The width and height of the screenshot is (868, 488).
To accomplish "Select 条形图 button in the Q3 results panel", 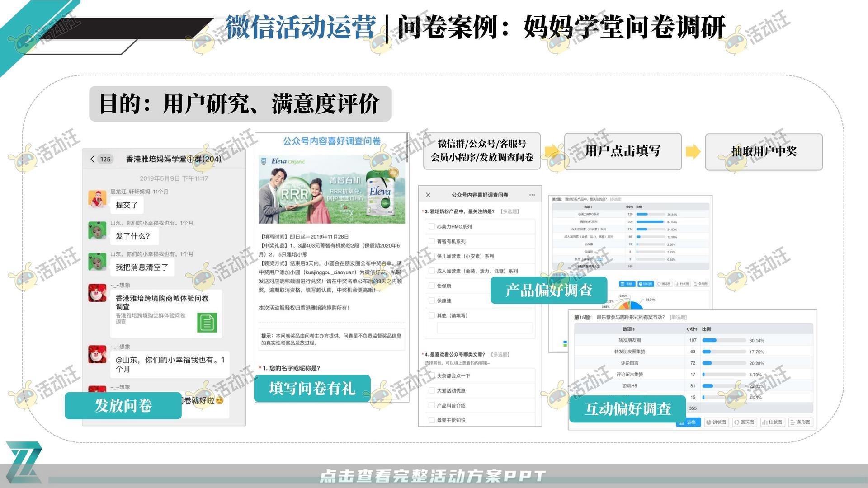I will pos(701,284).
